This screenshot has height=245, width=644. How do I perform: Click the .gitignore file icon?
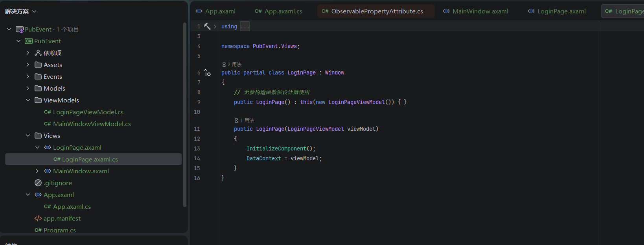[38, 183]
